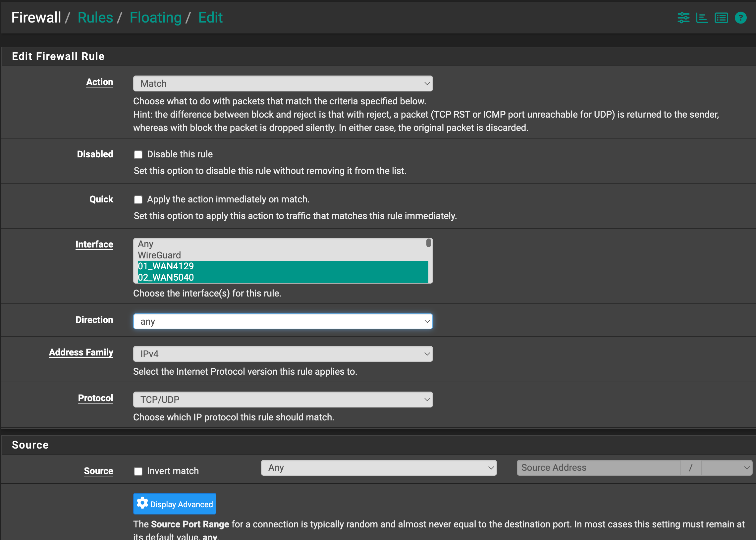Open help via the question mark icon
This screenshot has width=756, height=540.
740,18
